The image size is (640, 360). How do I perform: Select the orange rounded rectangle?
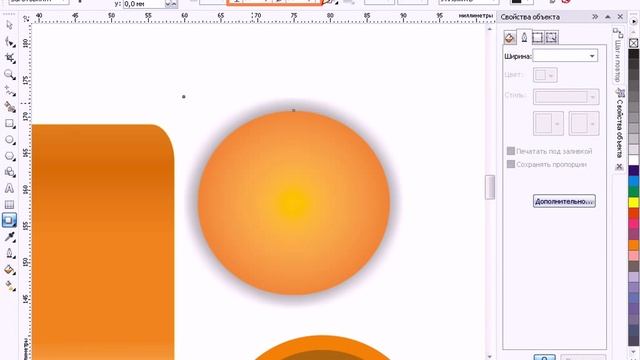coord(103,242)
